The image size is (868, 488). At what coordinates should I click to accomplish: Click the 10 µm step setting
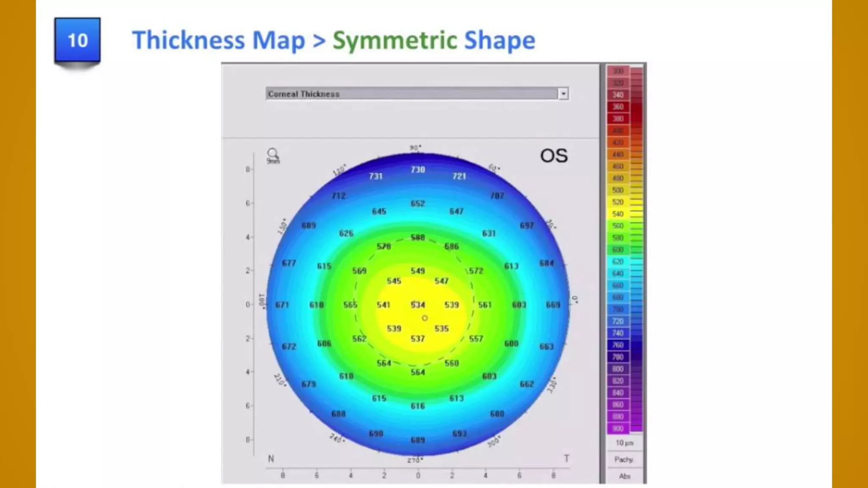point(624,443)
